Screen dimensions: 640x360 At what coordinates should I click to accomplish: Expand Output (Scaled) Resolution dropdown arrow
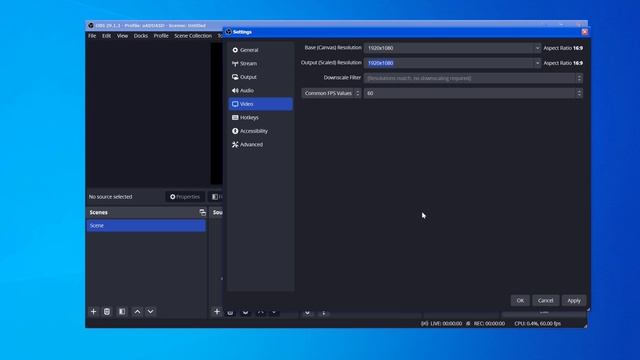[x=537, y=63]
